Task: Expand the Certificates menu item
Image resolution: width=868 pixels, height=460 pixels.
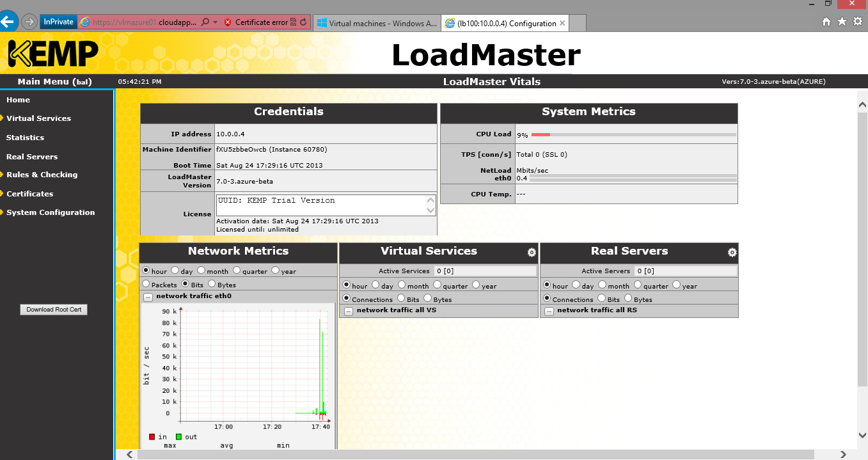Action: pos(29,194)
